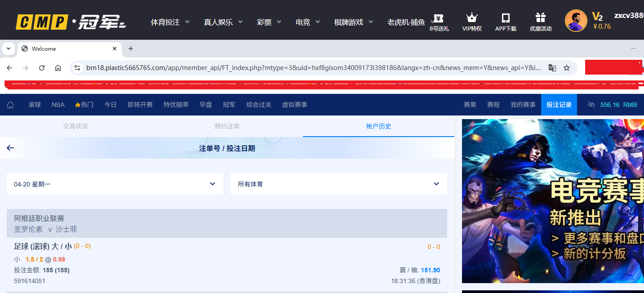The width and height of the screenshot is (644, 293).
Task: Click the 电竞赛事 promotional banner
Action: point(553,201)
